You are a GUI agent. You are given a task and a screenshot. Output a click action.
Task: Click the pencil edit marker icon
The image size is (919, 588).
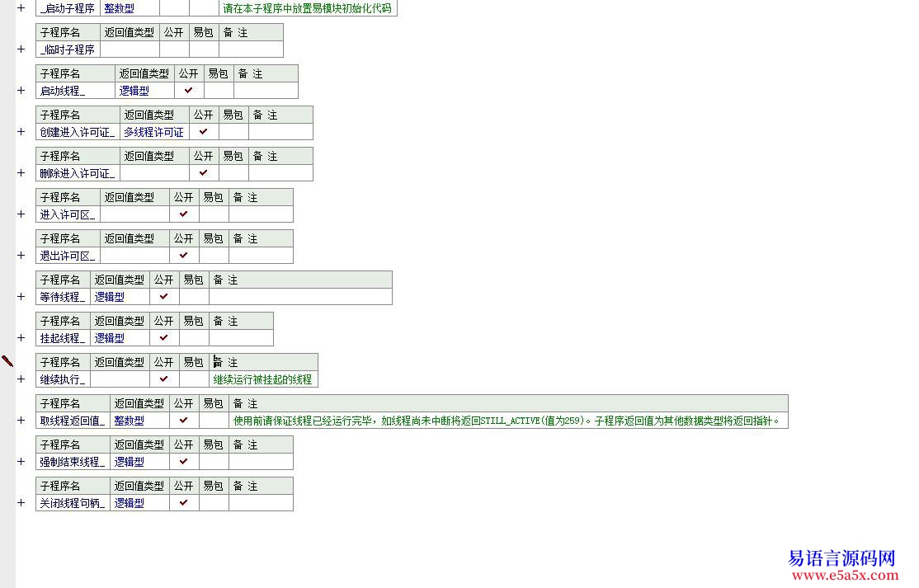pos(7,361)
